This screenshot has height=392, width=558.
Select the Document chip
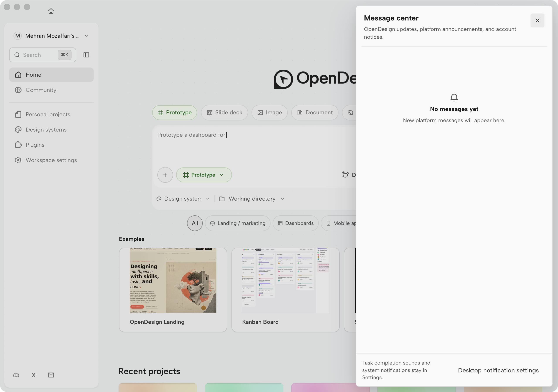coord(315,112)
